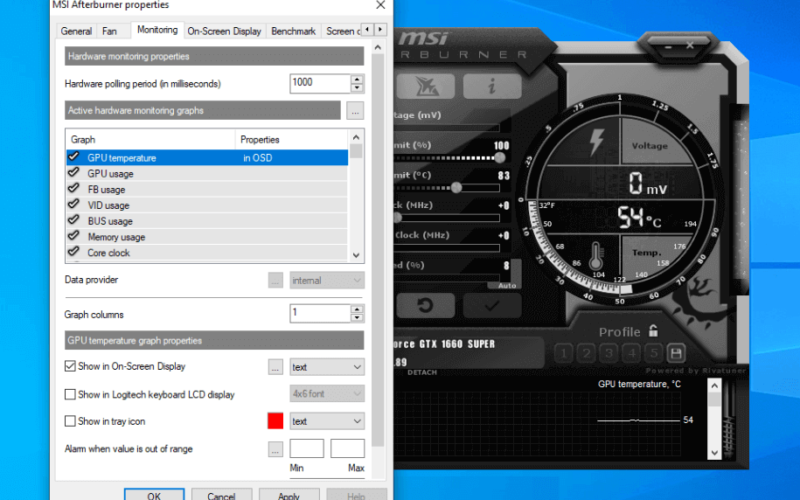Enable Show in tray icon
Image resolution: width=800 pixels, height=500 pixels.
70,421
